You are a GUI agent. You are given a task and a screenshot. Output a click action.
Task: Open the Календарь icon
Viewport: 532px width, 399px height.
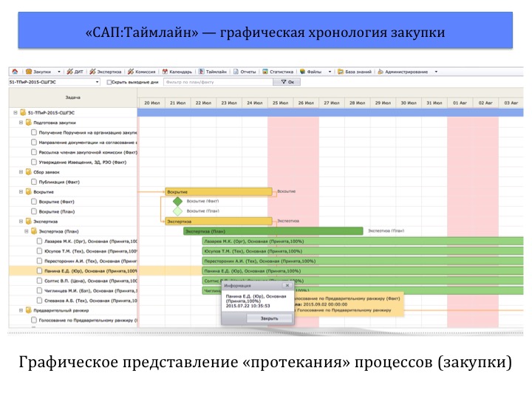coord(165,72)
